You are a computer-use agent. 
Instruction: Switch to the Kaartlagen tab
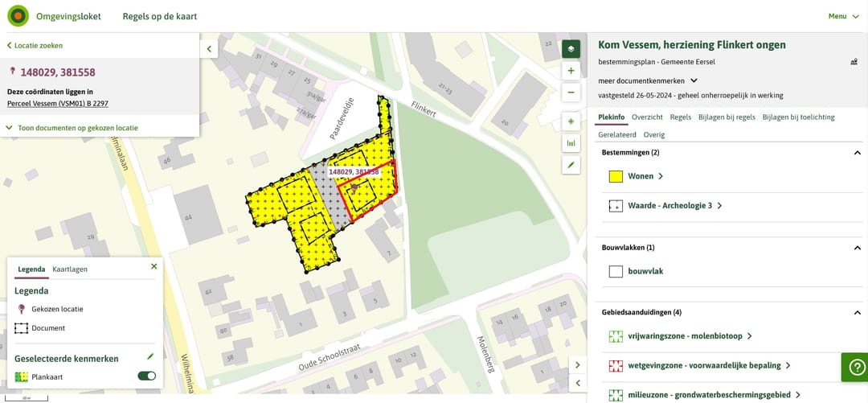[x=70, y=269]
